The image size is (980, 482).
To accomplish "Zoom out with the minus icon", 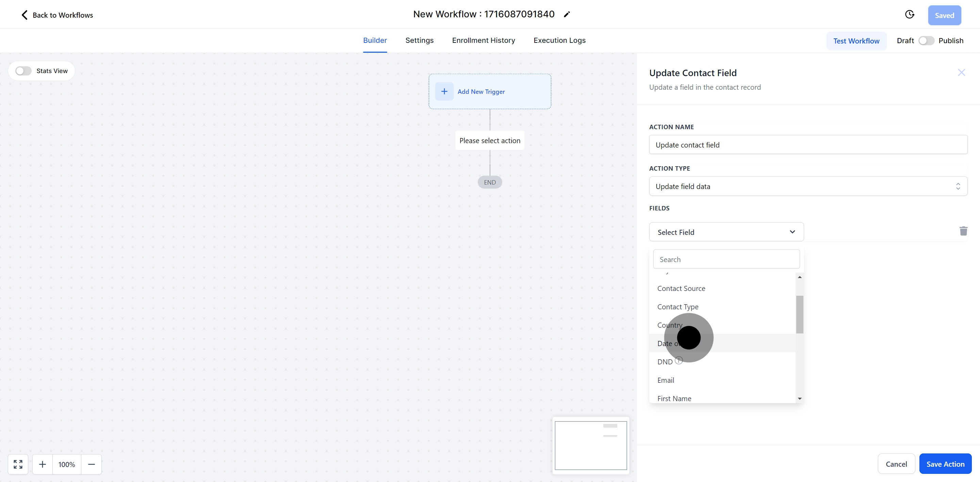I will pos(91,464).
